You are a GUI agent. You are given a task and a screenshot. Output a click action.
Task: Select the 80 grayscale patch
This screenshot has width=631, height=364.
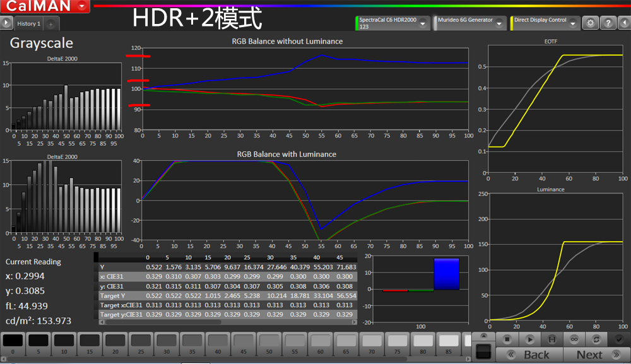pyautogui.click(x=423, y=344)
